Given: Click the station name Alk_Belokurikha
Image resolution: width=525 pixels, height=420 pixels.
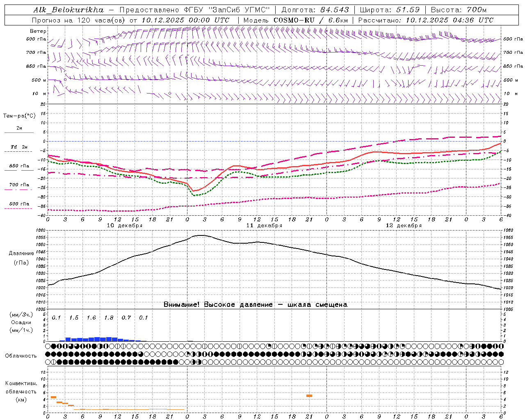Looking at the screenshot, I should [68, 10].
